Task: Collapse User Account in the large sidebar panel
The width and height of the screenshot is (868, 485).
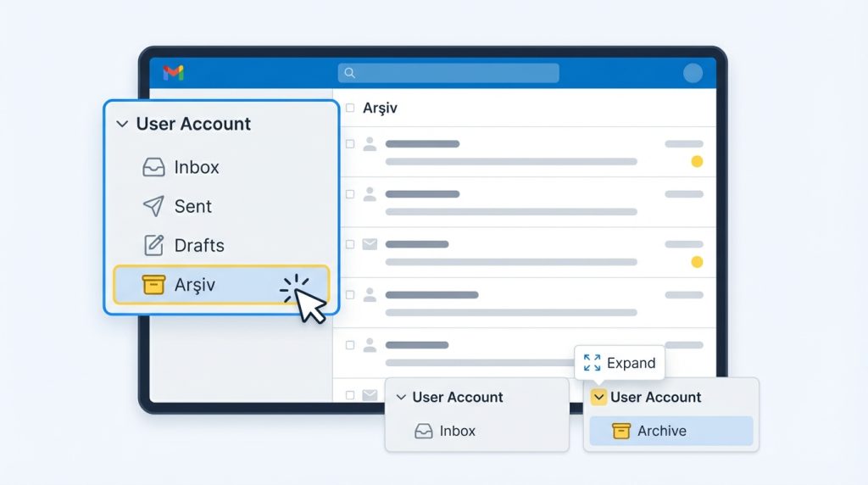Action: point(121,124)
